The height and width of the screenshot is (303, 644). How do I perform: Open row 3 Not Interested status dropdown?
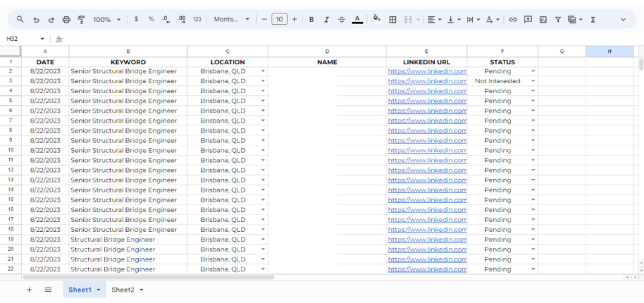533,81
